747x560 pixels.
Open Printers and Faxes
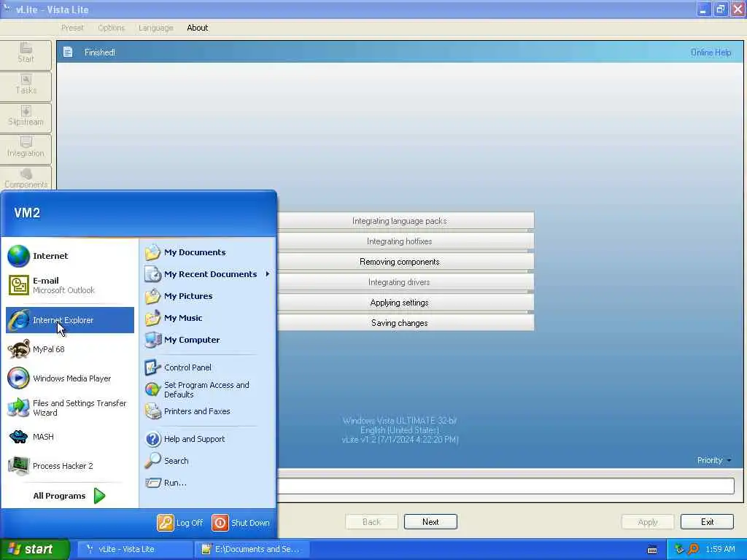click(x=207, y=411)
